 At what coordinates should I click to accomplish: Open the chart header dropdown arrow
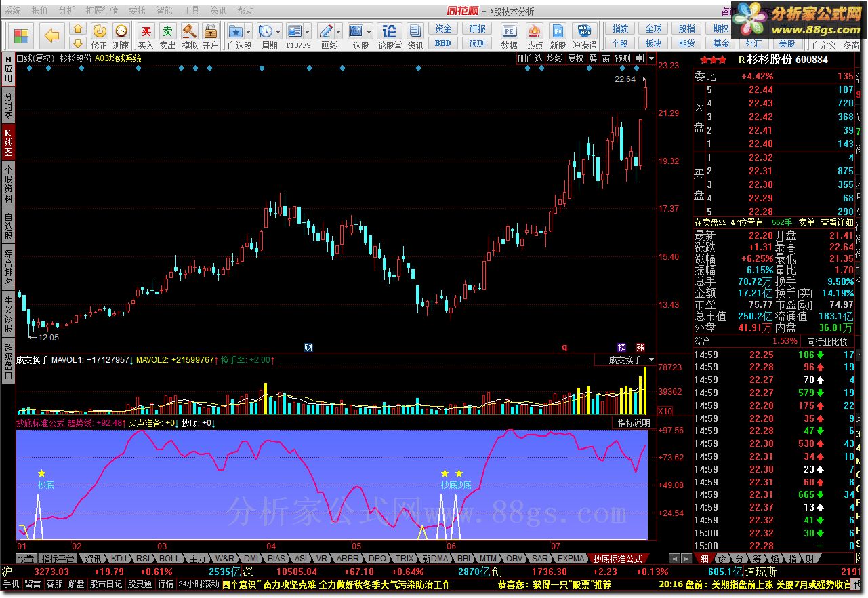(652, 58)
